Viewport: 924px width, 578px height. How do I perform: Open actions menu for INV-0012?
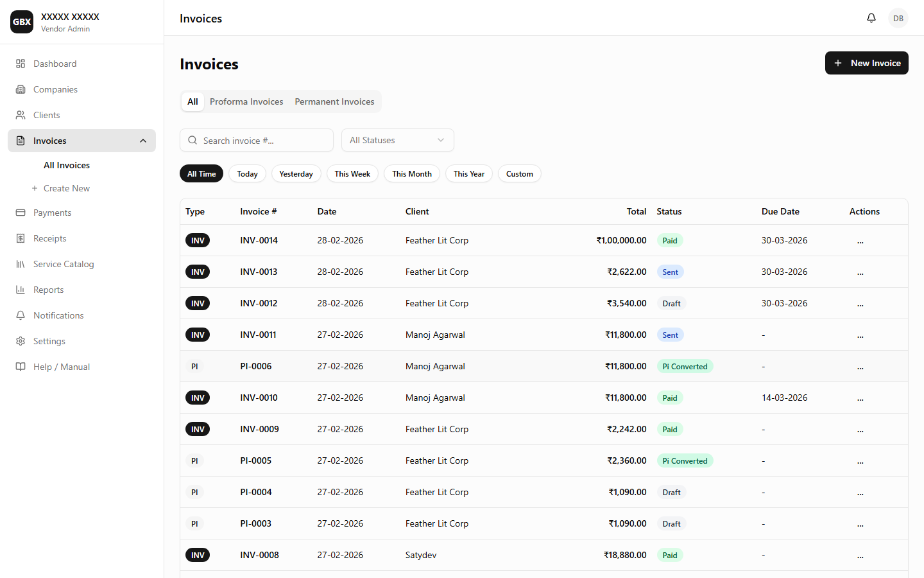[x=860, y=304]
